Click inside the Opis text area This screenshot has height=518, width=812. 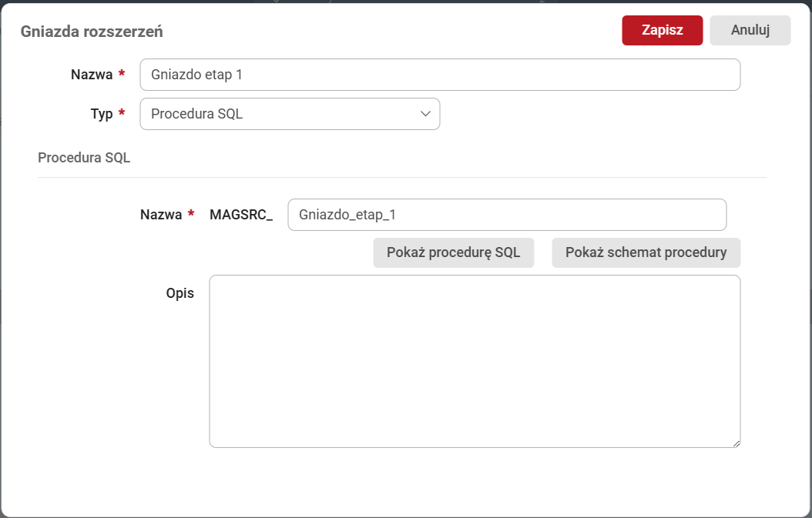pyautogui.click(x=474, y=360)
